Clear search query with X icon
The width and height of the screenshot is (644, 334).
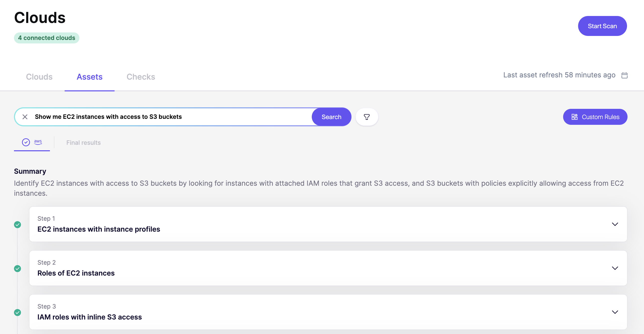(25, 117)
